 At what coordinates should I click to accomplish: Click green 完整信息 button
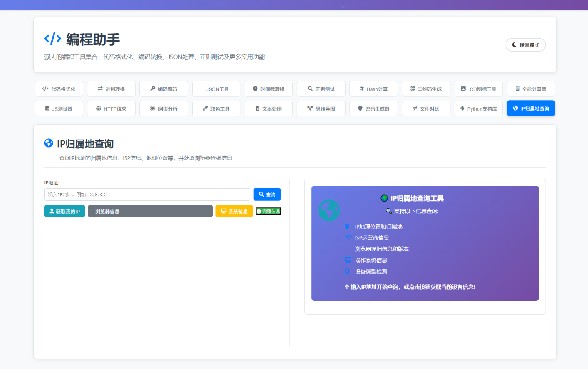pyautogui.click(x=268, y=211)
